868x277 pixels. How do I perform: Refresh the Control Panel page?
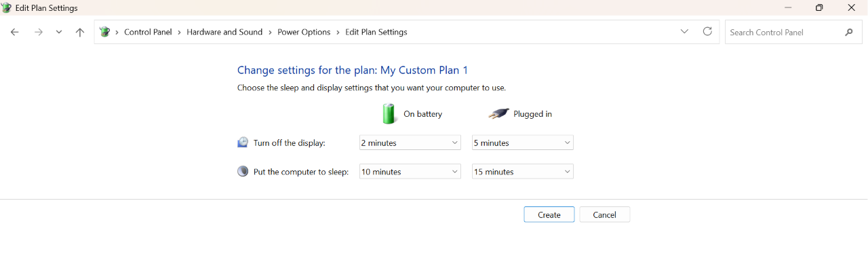click(707, 31)
